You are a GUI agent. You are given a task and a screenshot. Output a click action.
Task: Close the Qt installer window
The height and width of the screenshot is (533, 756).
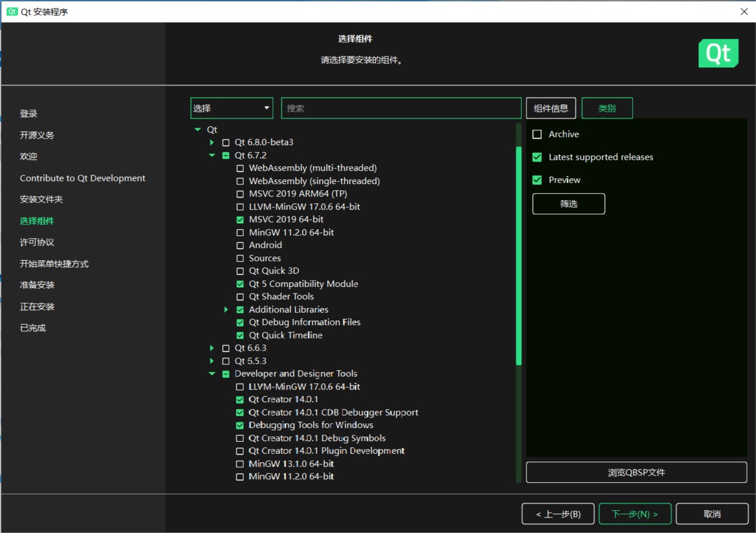[x=744, y=11]
